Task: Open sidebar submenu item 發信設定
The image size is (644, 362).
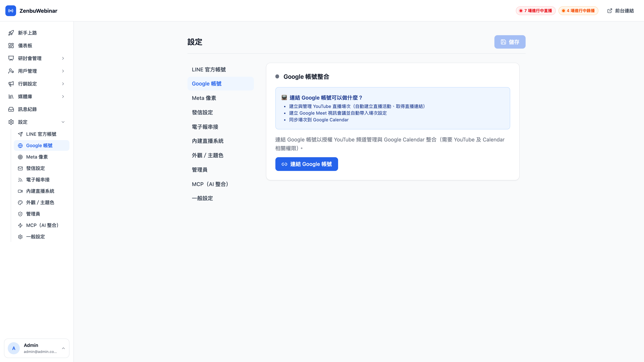Action: pos(41,168)
